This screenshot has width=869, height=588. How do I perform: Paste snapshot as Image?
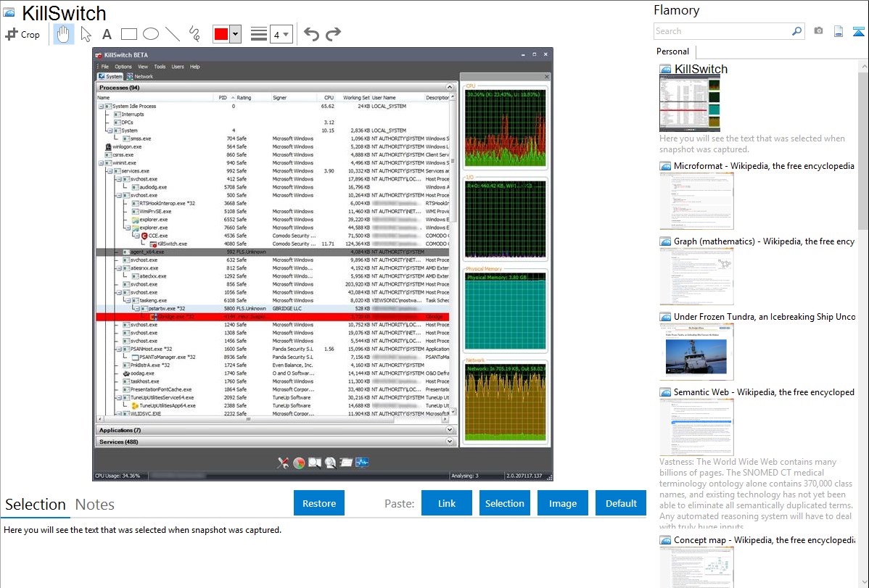coord(563,503)
